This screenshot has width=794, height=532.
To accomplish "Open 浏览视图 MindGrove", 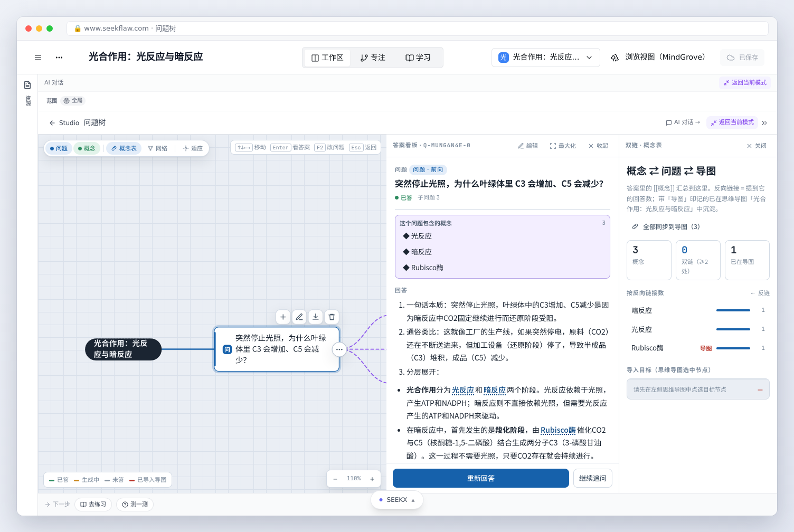I will pyautogui.click(x=658, y=57).
